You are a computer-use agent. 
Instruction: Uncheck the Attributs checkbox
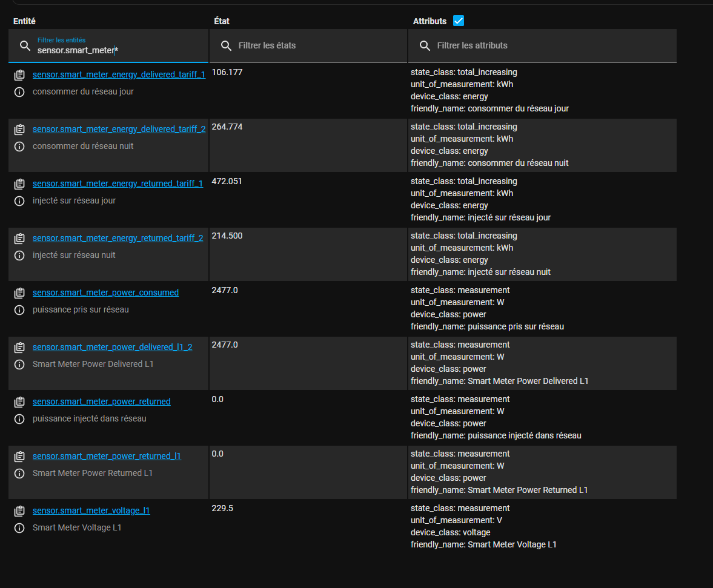click(x=459, y=21)
